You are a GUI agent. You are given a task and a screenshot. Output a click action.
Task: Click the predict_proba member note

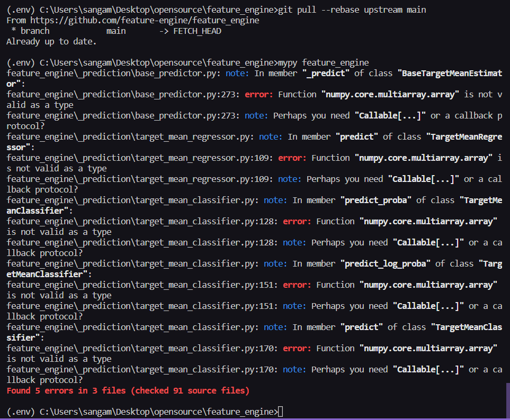(376, 200)
